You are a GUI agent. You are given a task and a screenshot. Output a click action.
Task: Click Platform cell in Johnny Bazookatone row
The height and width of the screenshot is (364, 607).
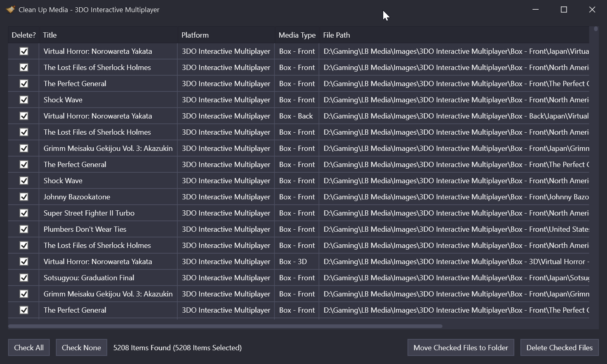pyautogui.click(x=226, y=197)
